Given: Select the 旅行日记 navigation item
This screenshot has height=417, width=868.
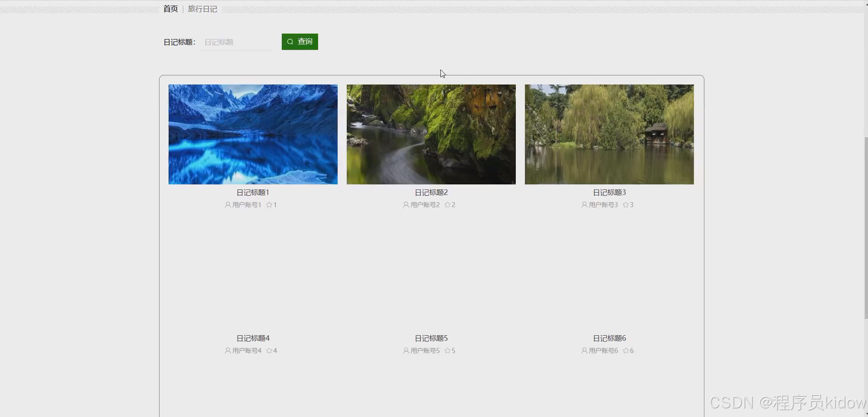Looking at the screenshot, I should point(202,9).
